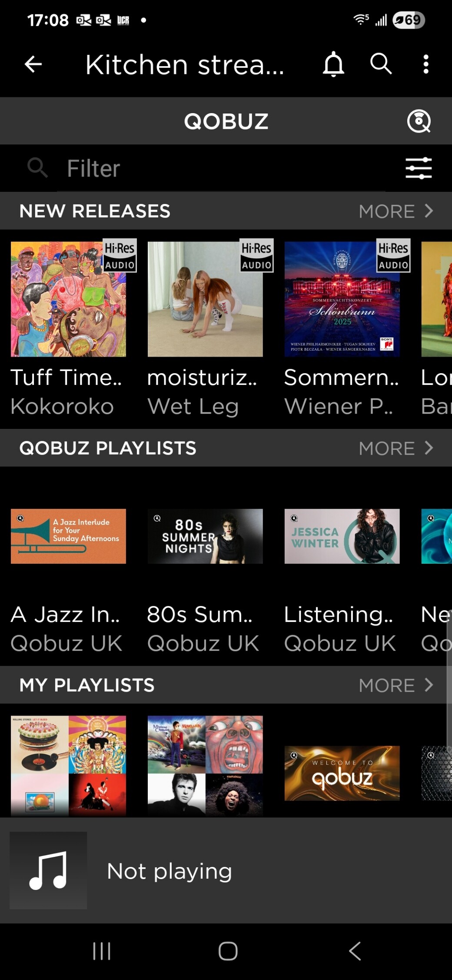The width and height of the screenshot is (452, 980).
Task: Open the three-dot overflow menu
Action: click(426, 64)
